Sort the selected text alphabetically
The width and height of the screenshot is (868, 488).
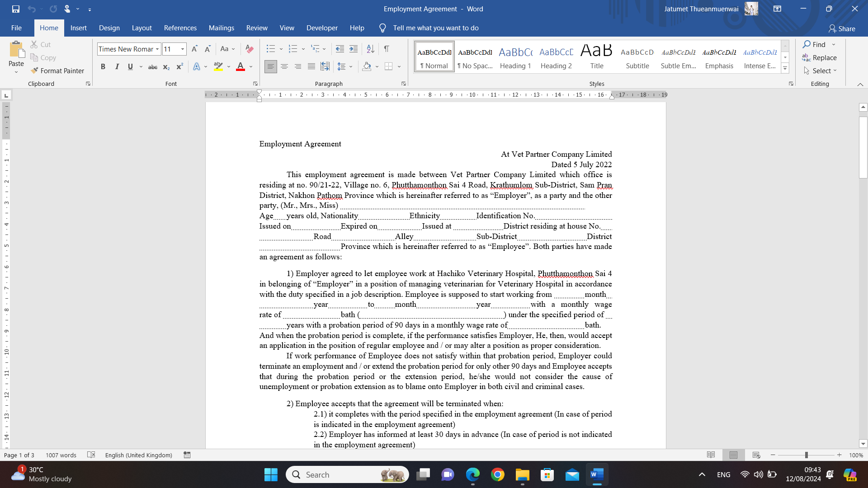[370, 49]
